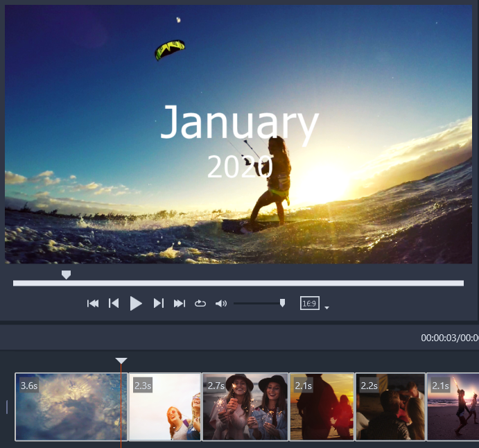The image size is (479, 448).
Task: Click the volume slider handle
Action: (282, 303)
